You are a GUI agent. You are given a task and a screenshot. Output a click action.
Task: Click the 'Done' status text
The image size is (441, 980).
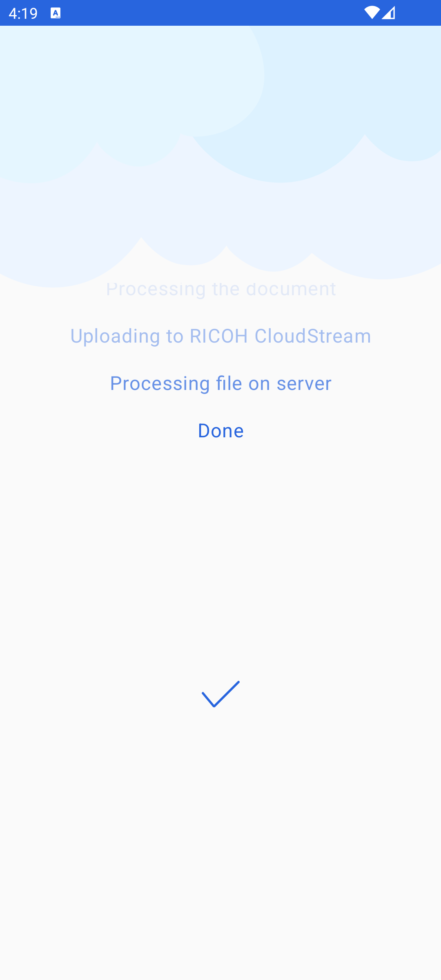220,430
